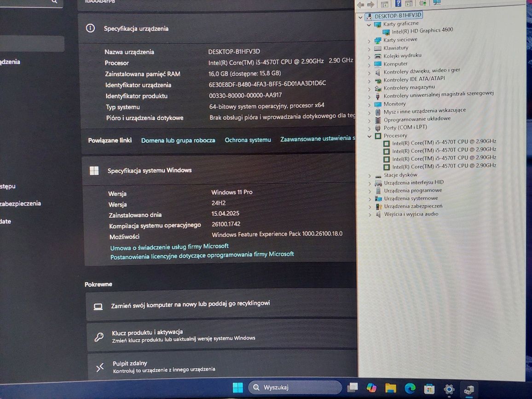Image resolution: width=532 pixels, height=399 pixels.
Task: Click the Klawiatury keyboard icon
Action: (378, 48)
